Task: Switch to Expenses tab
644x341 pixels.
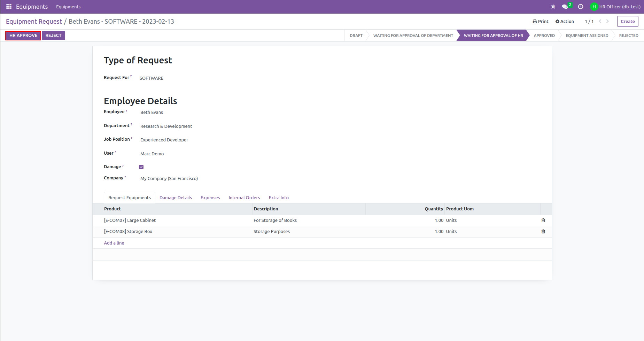Action: [210, 197]
